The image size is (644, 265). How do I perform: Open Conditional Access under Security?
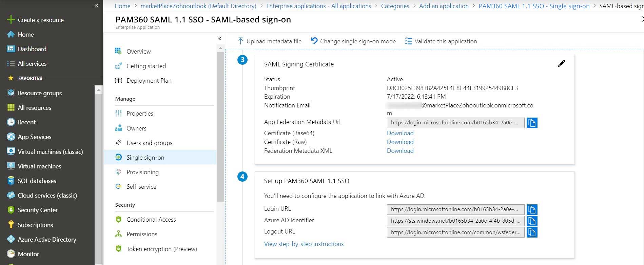coord(151,220)
